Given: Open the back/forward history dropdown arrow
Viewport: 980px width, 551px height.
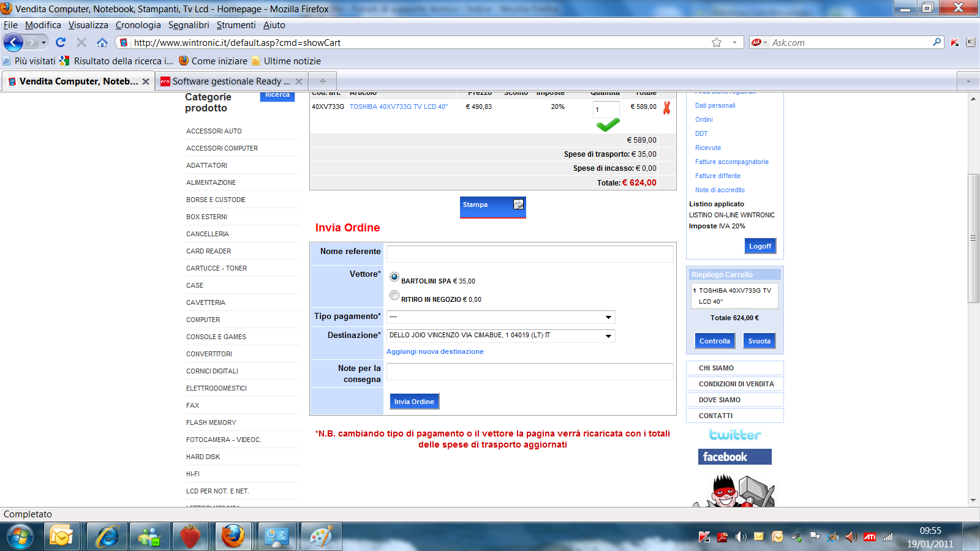Looking at the screenshot, I should [43, 42].
